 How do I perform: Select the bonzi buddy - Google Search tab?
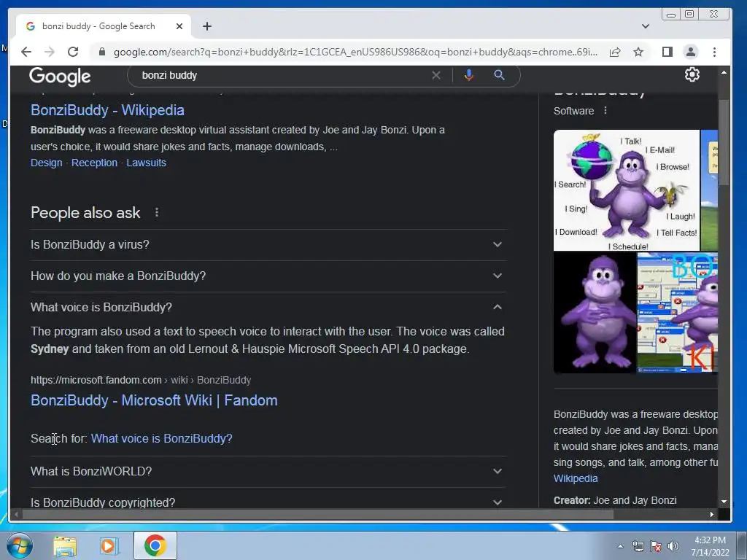[104, 26]
